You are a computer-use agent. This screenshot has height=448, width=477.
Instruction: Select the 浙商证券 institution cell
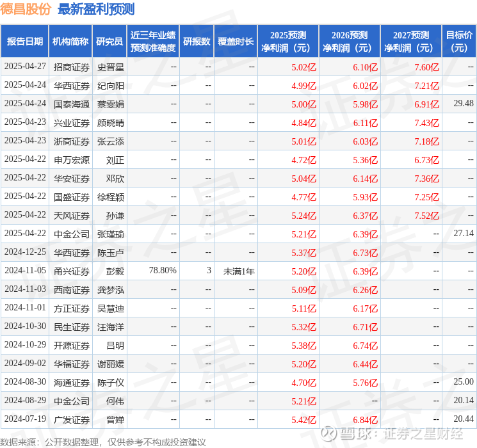[x=72, y=141]
